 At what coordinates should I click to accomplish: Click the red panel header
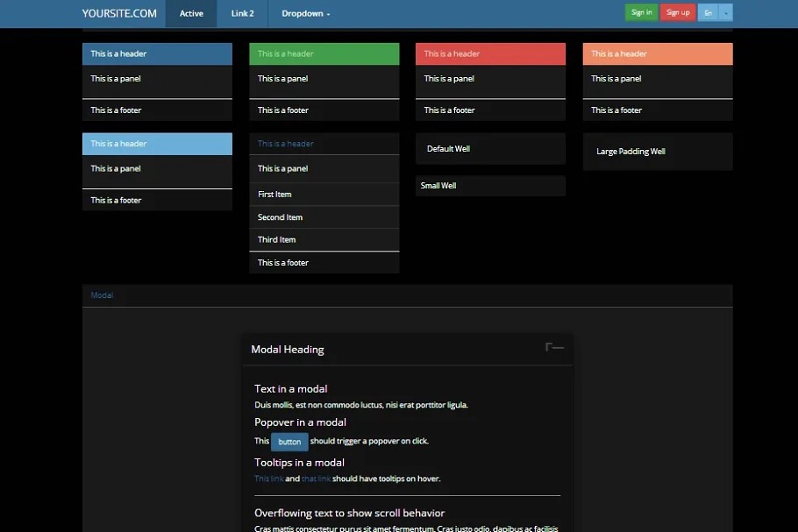click(x=490, y=54)
